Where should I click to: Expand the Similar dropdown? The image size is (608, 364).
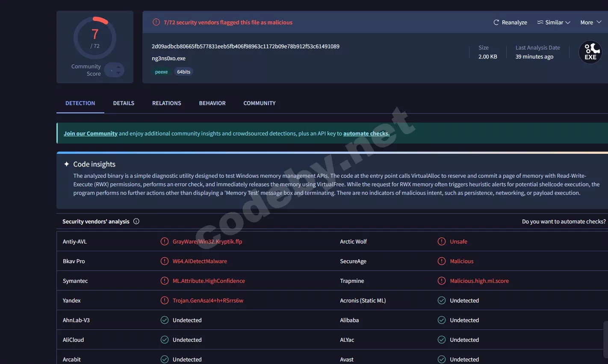(554, 22)
